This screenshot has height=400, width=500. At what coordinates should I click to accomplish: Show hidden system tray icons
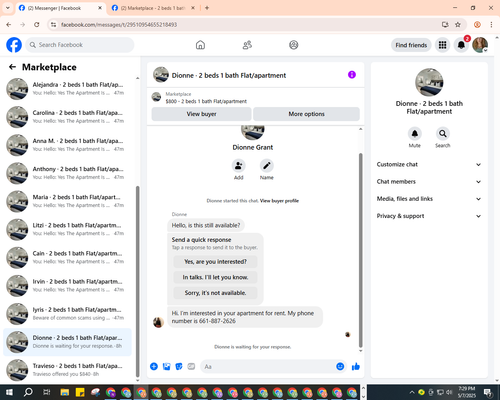pyautogui.click(x=412, y=392)
